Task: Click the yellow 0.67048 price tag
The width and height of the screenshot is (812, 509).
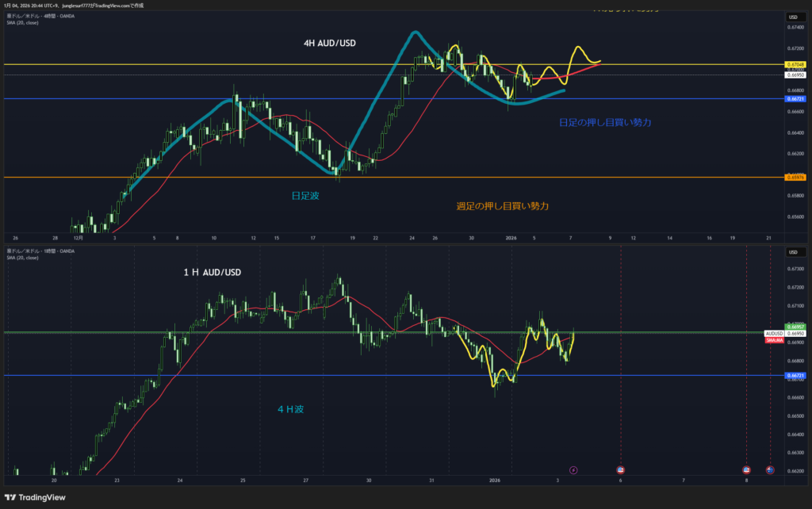Action: (795, 64)
